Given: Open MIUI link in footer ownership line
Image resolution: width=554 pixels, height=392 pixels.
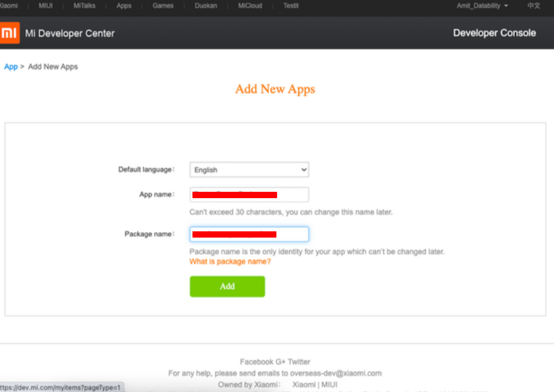Looking at the screenshot, I should 329,385.
